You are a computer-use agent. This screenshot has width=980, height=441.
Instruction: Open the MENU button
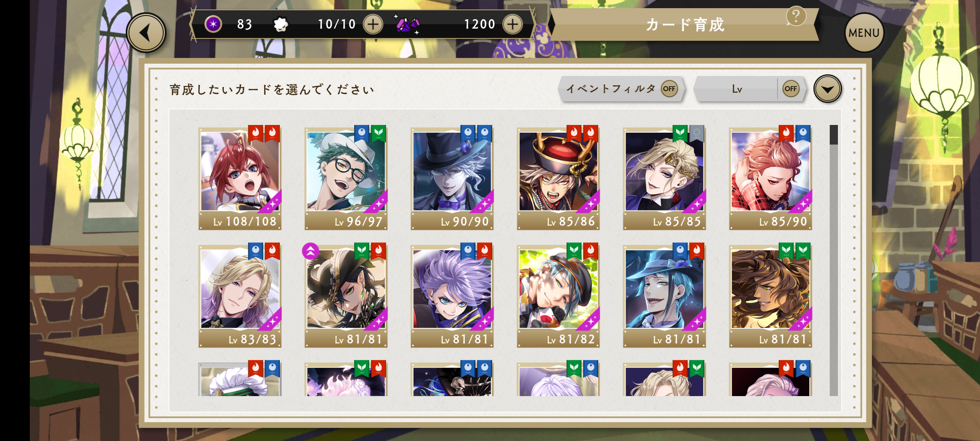[x=864, y=33]
